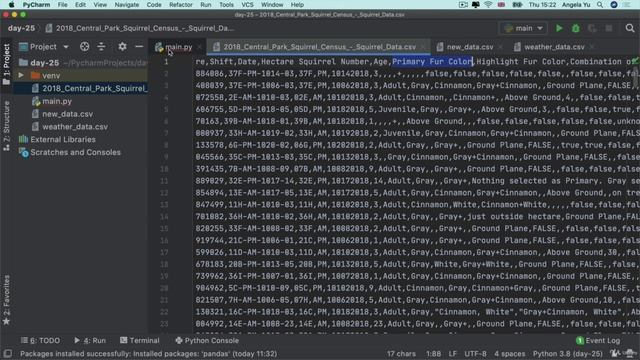Click line number 10 in gutter
640x360 pixels.
coord(164,169)
